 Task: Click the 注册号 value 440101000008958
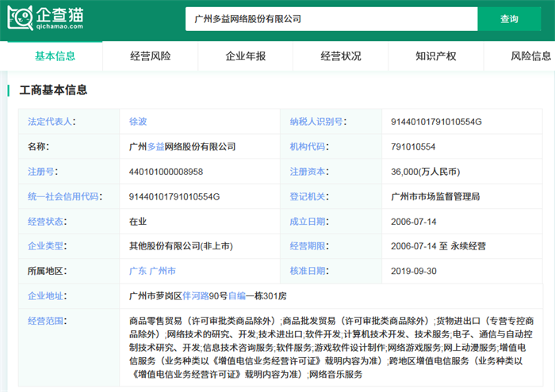point(166,172)
